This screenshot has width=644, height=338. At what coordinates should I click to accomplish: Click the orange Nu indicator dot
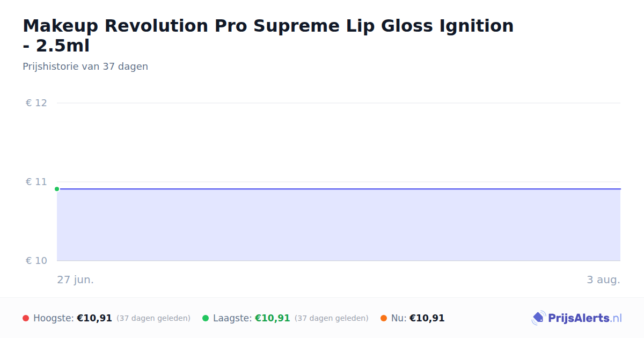coord(384,318)
